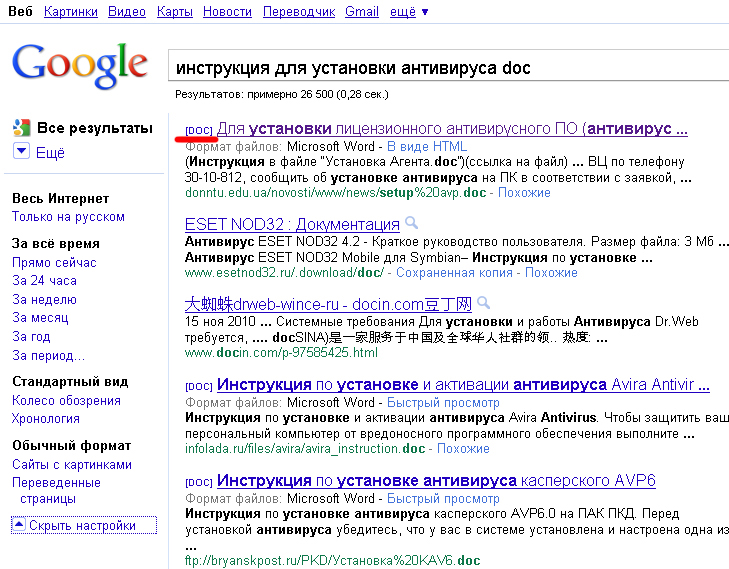Click the green URL www.docin.com/p-97585425.html
729x569 pixels.
tap(281, 353)
